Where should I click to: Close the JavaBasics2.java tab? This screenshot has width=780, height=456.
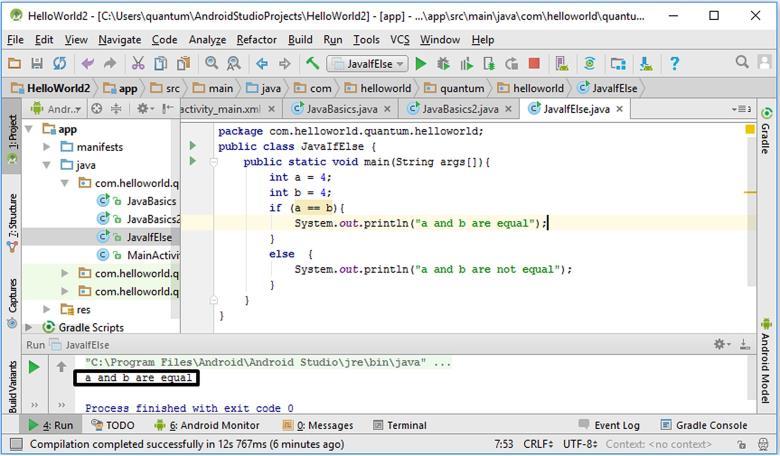508,108
